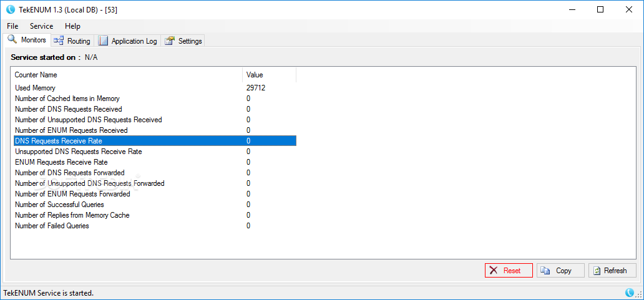The image size is (644, 300).
Task: Click the pages icon in Copy button
Action: [x=545, y=271]
